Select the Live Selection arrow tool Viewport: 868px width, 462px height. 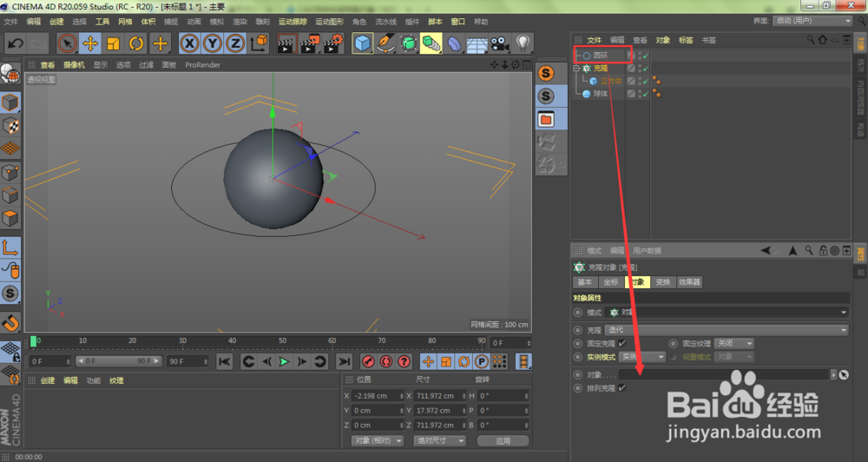pos(67,43)
